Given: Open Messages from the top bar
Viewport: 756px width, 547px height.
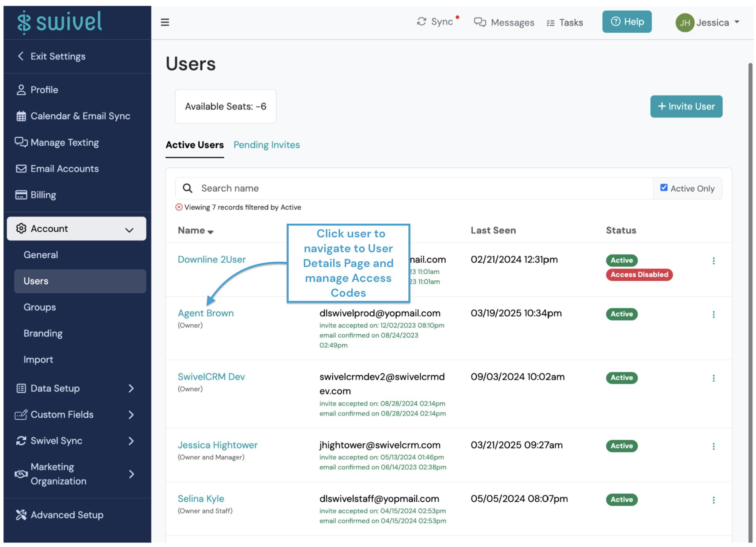Looking at the screenshot, I should [504, 22].
